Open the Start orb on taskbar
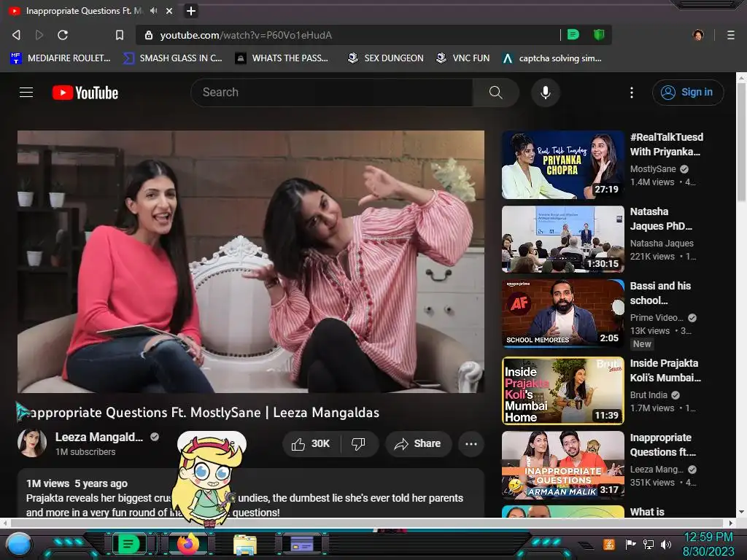This screenshot has height=560, width=747. pos(19,544)
